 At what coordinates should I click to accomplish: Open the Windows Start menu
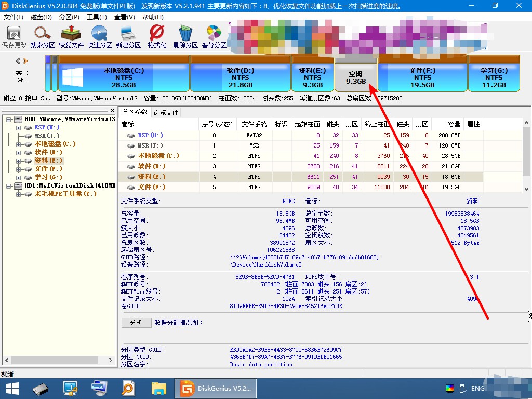tap(12, 389)
